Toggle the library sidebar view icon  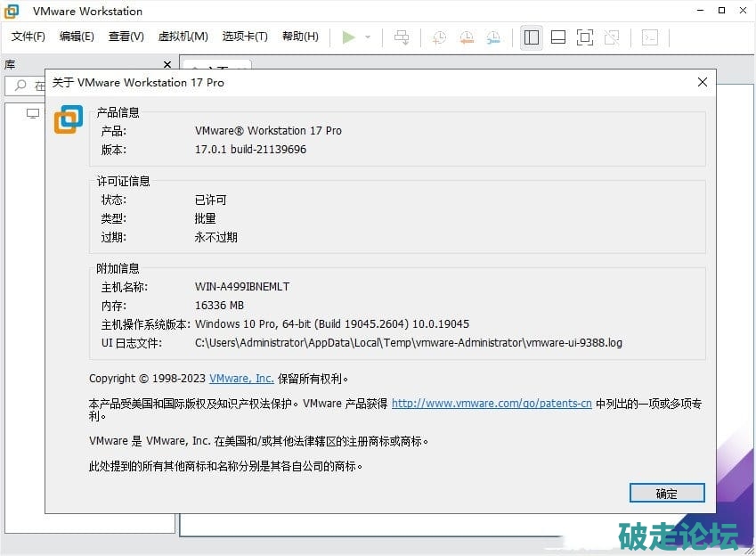click(532, 37)
